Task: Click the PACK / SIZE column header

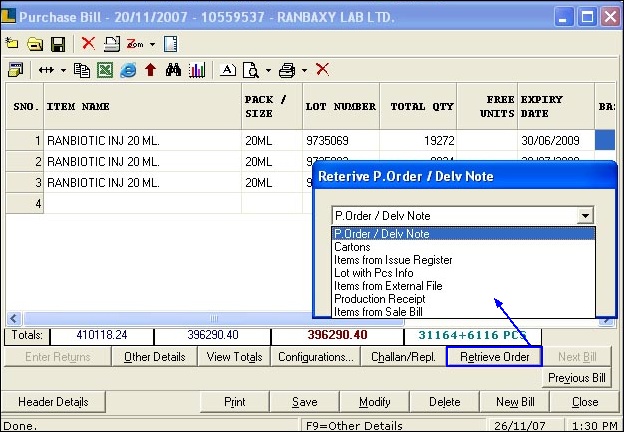Action: point(272,106)
